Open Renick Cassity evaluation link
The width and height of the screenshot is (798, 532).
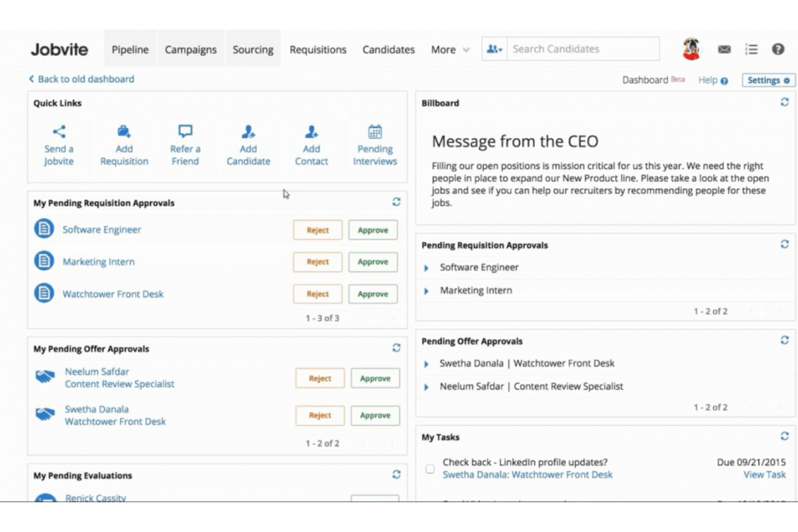click(95, 498)
